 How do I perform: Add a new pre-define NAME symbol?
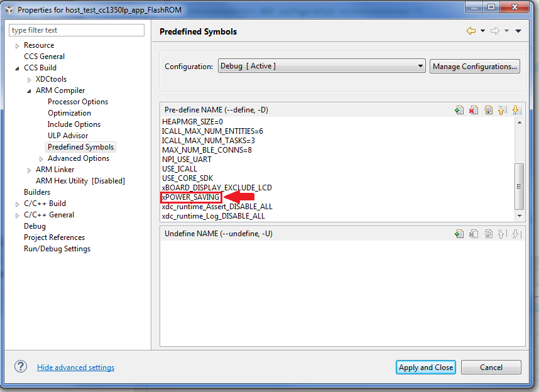(459, 110)
